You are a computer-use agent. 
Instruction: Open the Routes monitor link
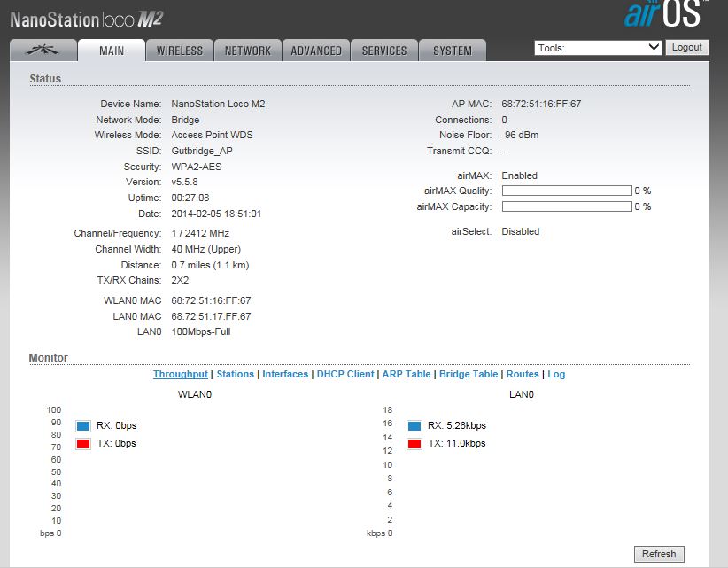(523, 374)
